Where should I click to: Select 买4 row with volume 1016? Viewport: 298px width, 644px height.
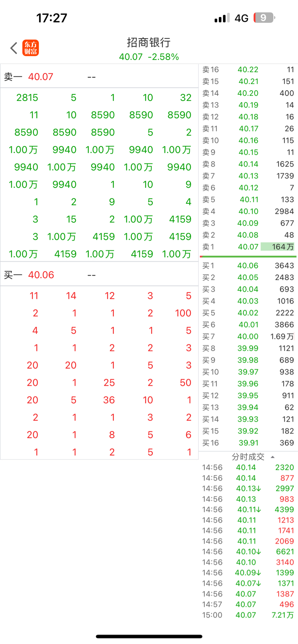pos(248,301)
